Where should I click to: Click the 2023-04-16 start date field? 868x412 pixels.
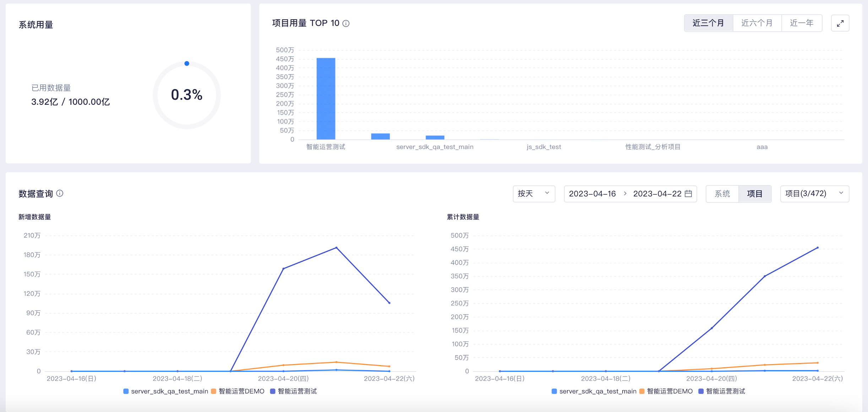pyautogui.click(x=592, y=194)
